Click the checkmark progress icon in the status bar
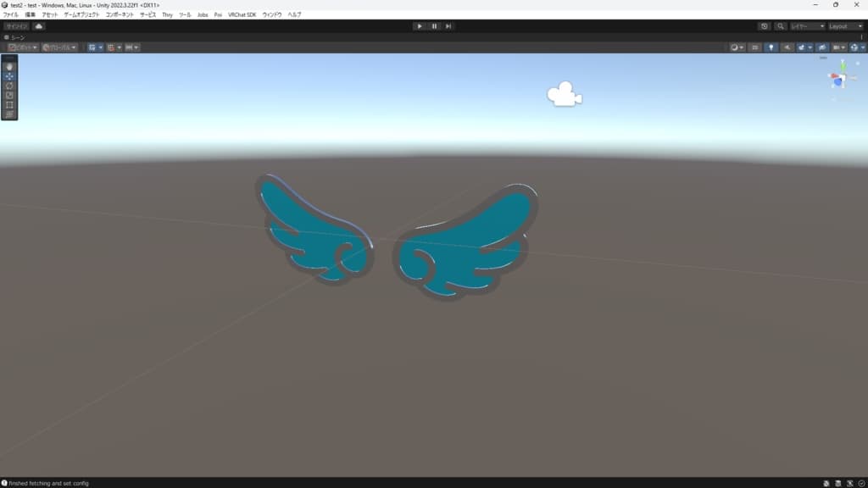The height and width of the screenshot is (488, 868). (861, 483)
